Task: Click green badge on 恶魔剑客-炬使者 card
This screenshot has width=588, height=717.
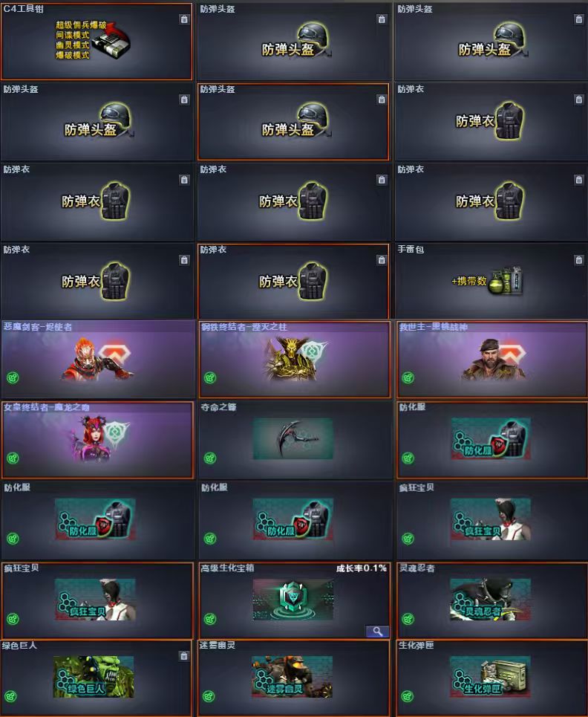Action: click(13, 377)
